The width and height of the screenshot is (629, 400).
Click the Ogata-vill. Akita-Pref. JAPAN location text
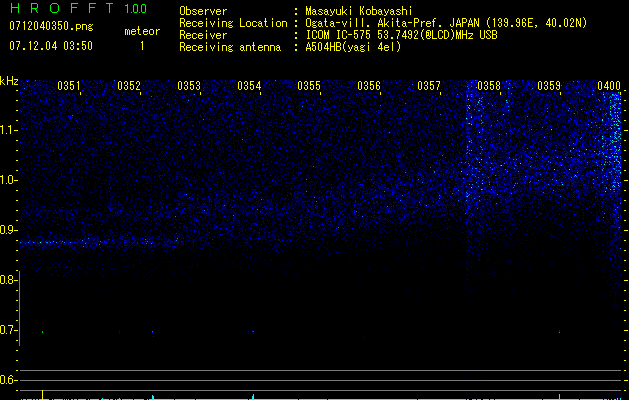click(446, 24)
